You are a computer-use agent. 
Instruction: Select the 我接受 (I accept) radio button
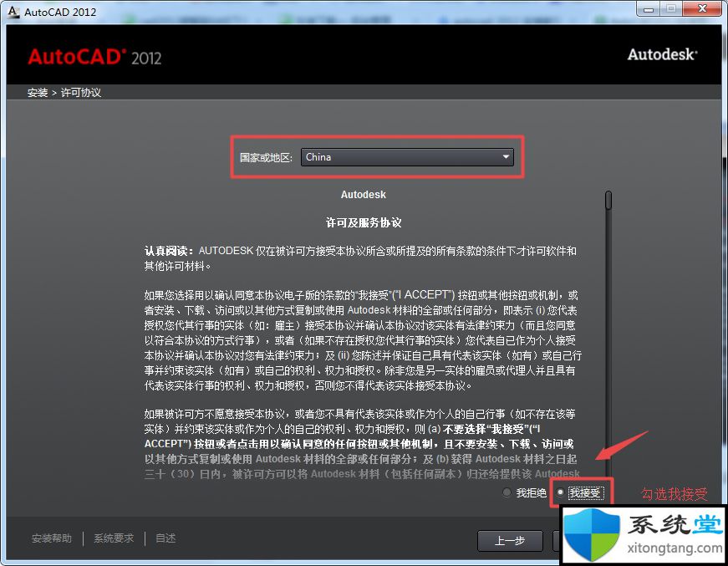pyautogui.click(x=560, y=492)
